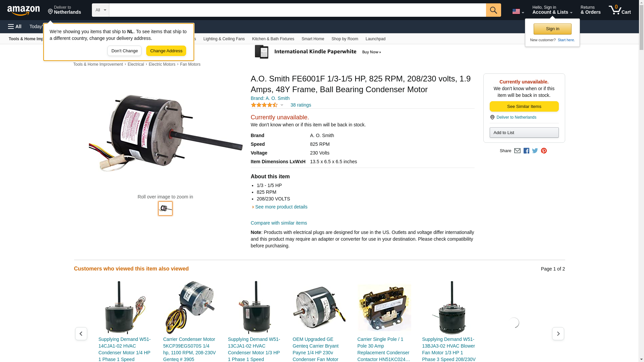Open the cart icon

(620, 10)
